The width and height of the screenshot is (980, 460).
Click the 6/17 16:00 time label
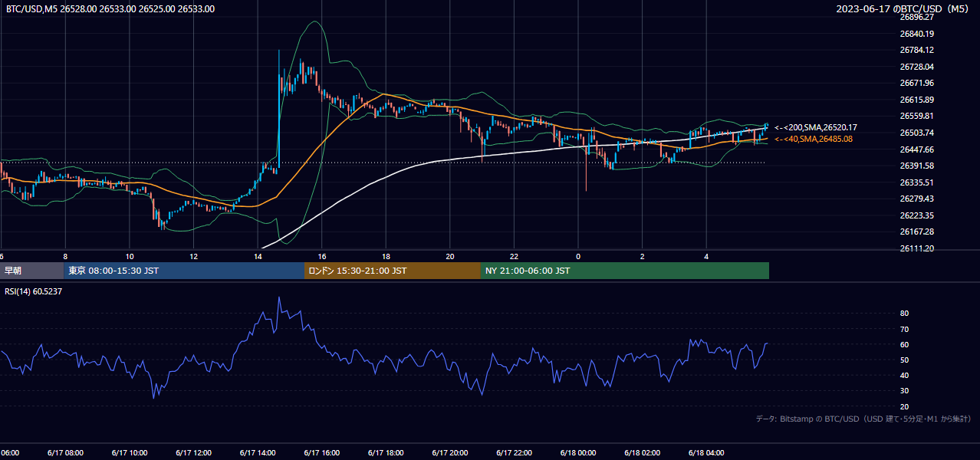point(321,453)
